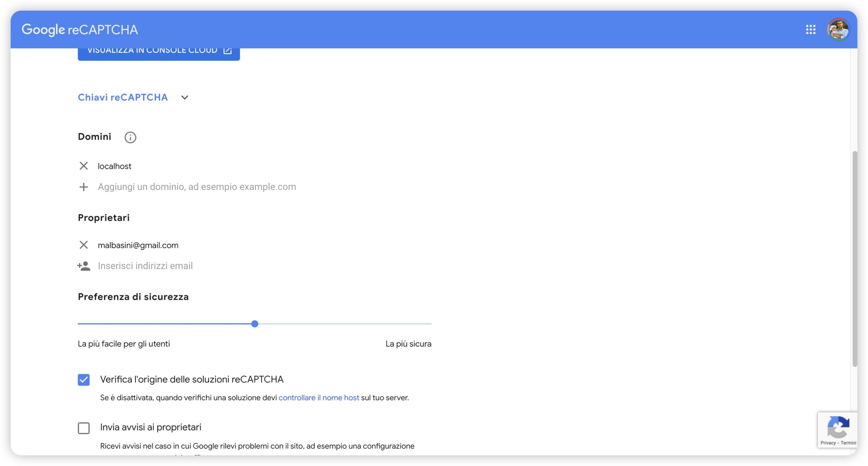
Task: Click the Domini info icon
Action: pyautogui.click(x=130, y=137)
